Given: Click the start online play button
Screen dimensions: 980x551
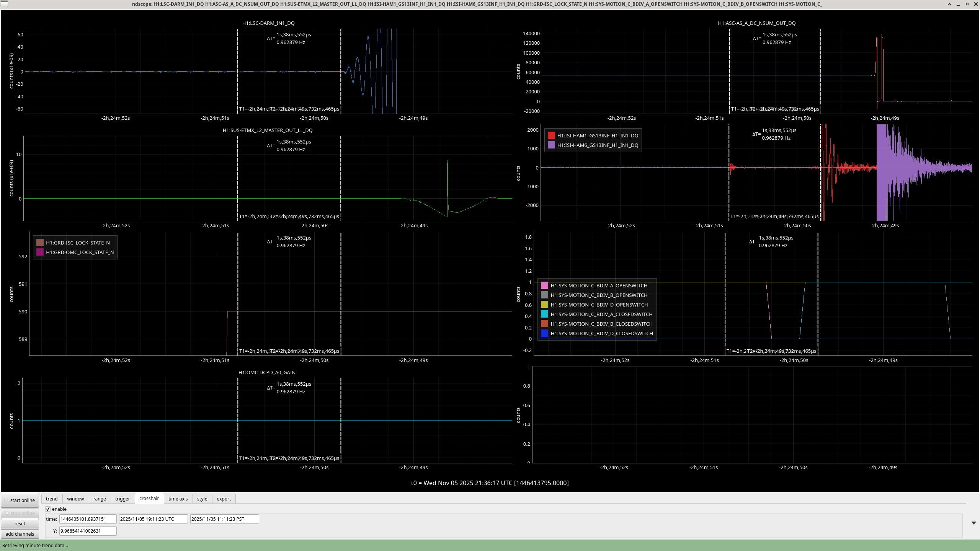Looking at the screenshot, I should [x=20, y=500].
